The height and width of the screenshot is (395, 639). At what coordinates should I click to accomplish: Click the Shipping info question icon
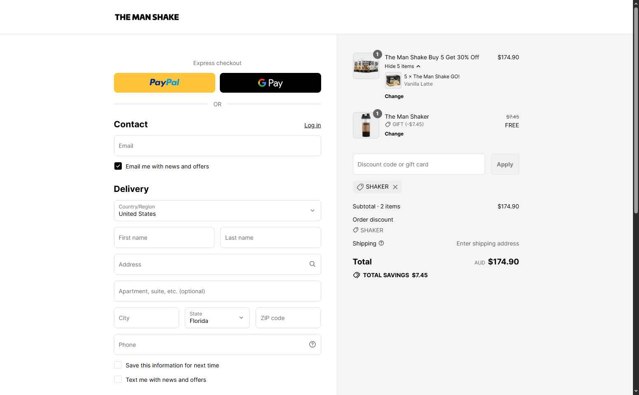click(381, 243)
